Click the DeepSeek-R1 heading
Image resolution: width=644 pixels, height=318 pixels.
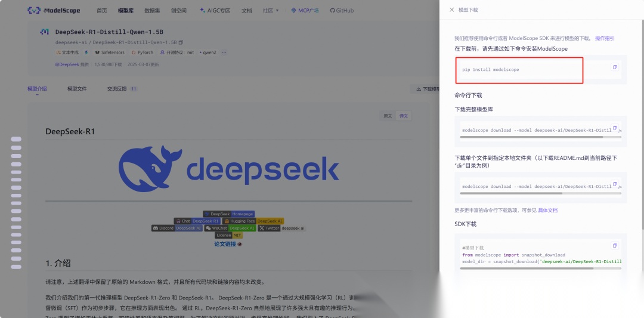70,131
